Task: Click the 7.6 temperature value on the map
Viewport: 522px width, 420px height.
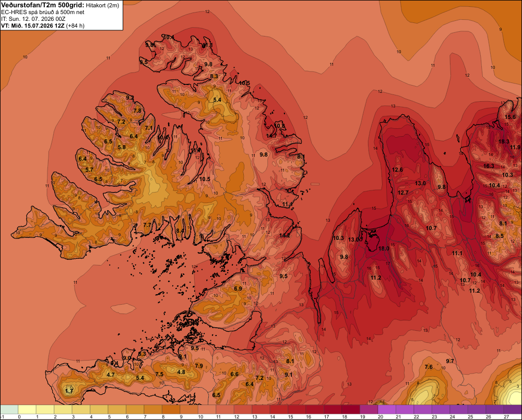Action: point(429,367)
